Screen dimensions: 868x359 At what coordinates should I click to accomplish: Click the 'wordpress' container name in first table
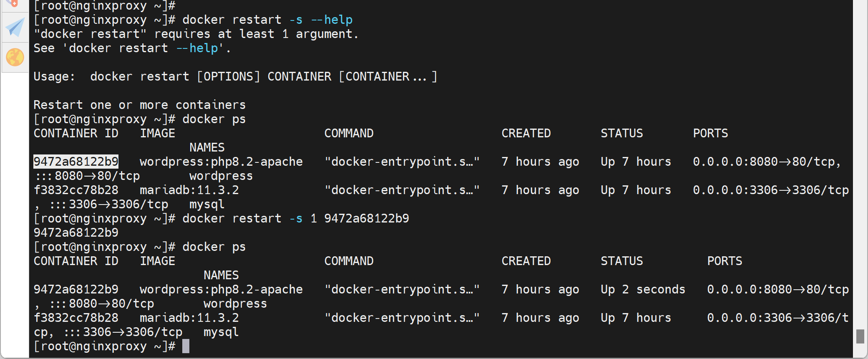click(221, 176)
